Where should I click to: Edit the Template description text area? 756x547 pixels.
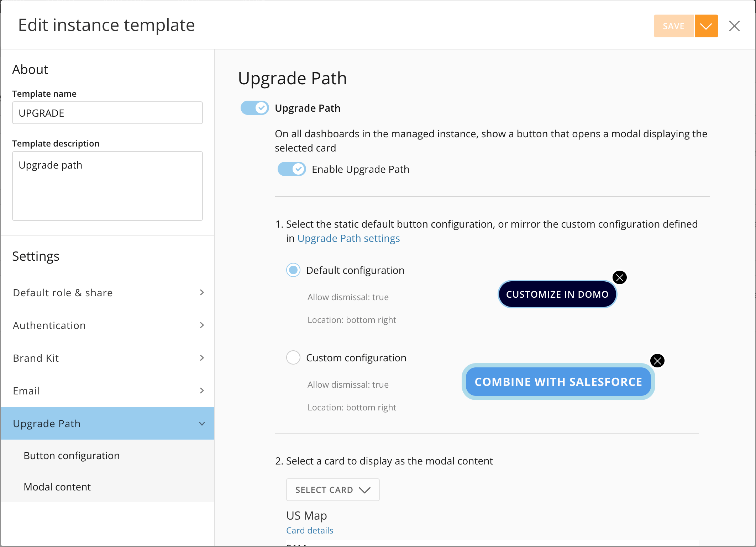tap(107, 186)
